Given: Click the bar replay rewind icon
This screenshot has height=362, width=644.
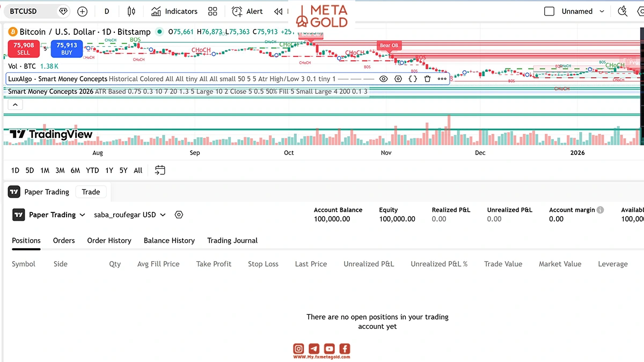Looking at the screenshot, I should 277,11.
